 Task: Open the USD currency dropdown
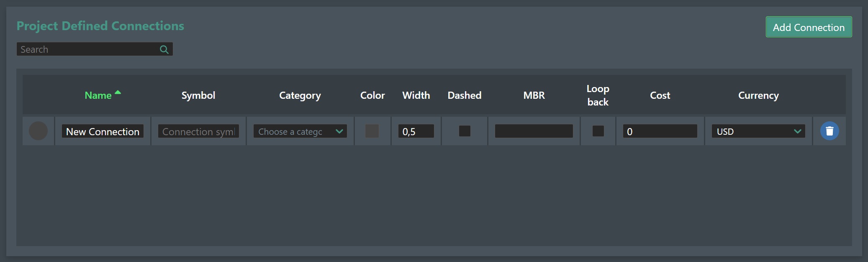tap(758, 131)
